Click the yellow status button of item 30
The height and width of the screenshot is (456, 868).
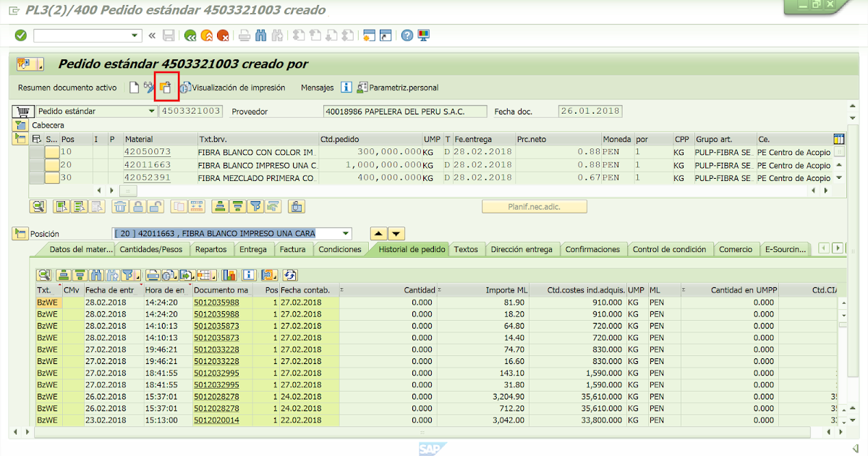52,178
